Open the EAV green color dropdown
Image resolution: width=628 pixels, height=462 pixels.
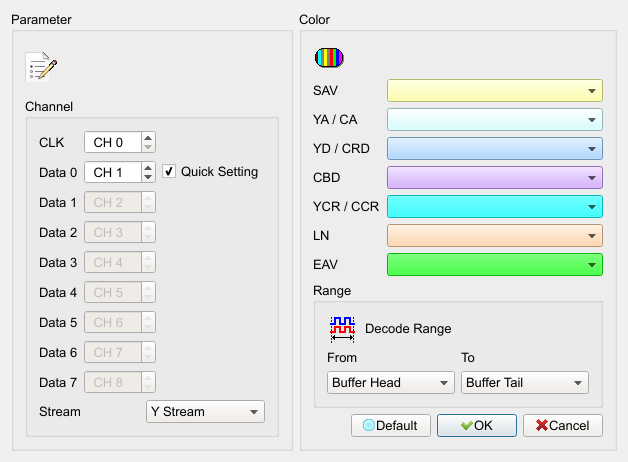[x=495, y=265]
